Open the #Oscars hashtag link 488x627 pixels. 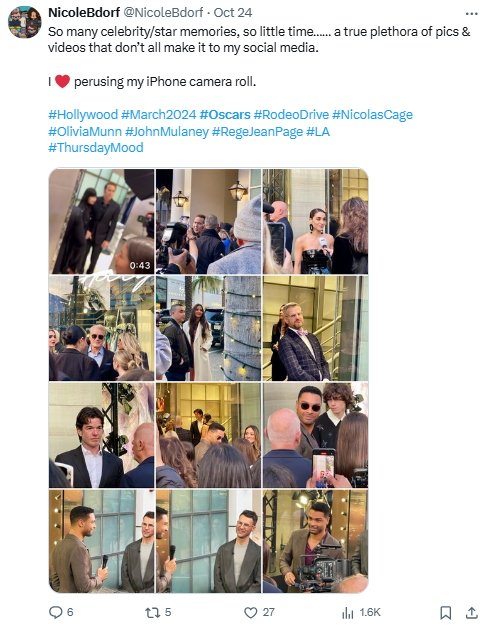tap(225, 115)
